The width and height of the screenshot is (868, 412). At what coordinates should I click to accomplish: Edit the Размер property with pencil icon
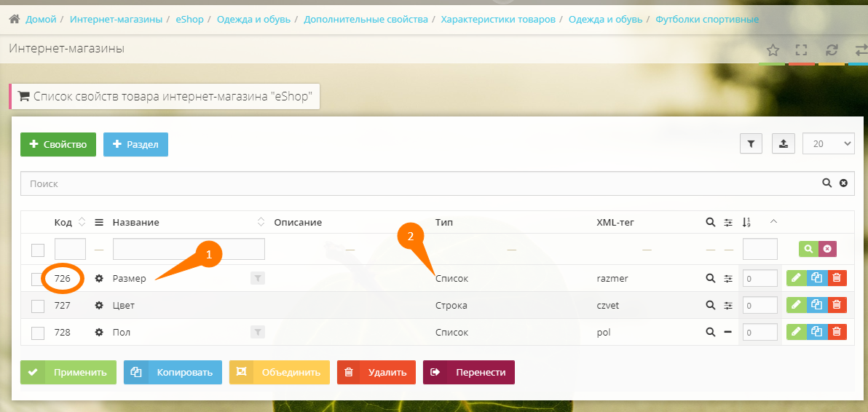tap(796, 279)
